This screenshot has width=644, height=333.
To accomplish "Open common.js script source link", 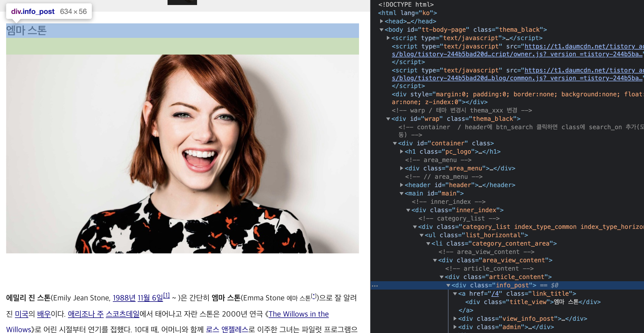I will (x=518, y=74).
